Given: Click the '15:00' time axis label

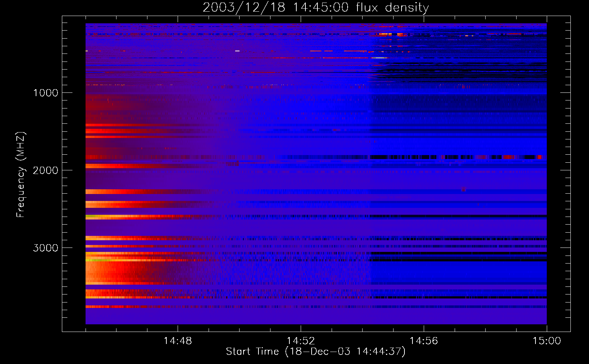Looking at the screenshot, I should tap(547, 341).
